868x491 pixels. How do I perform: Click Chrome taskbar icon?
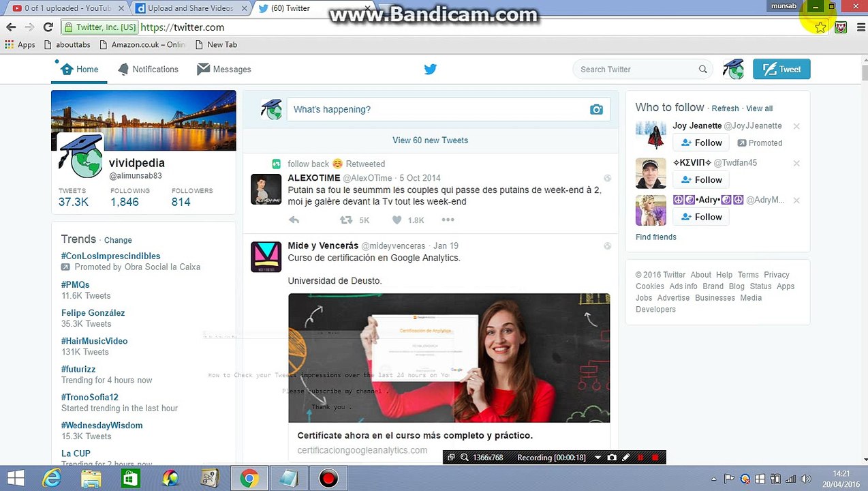click(x=249, y=479)
